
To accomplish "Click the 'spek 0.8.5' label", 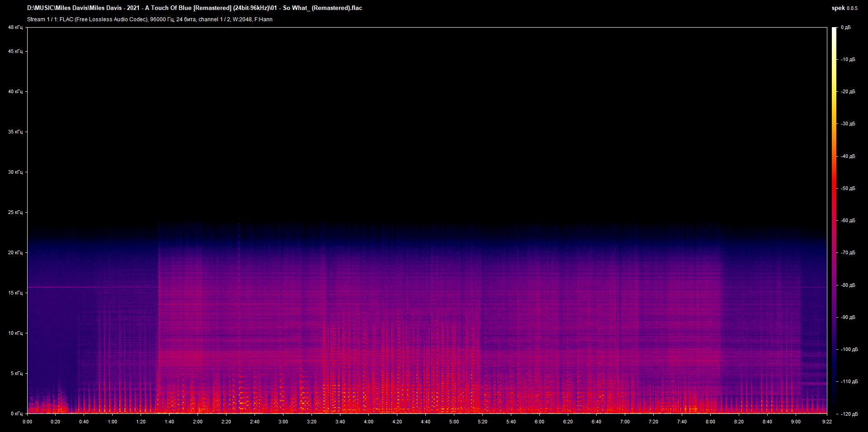I will [844, 8].
